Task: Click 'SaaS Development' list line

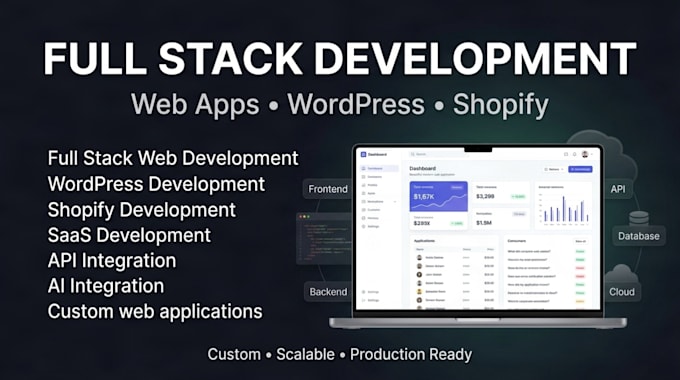Action: pos(129,235)
